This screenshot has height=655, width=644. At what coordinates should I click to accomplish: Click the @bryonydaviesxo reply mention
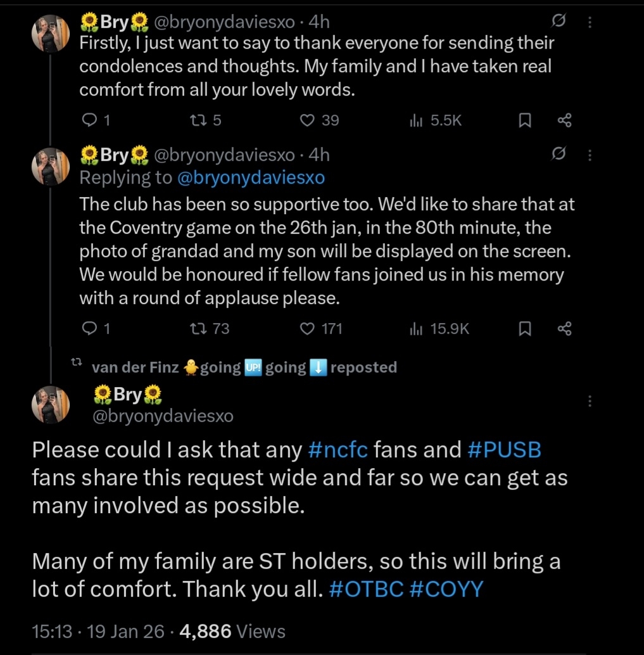tap(251, 178)
